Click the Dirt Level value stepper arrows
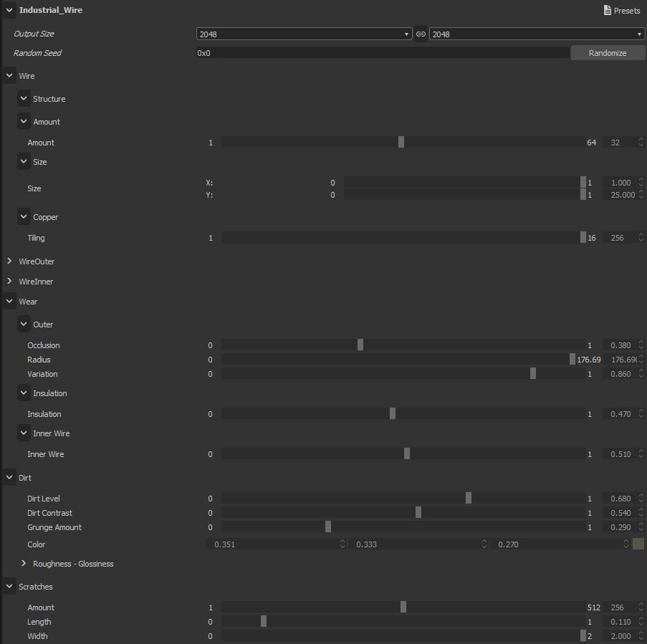Image resolution: width=647 pixels, height=644 pixels. click(x=641, y=499)
